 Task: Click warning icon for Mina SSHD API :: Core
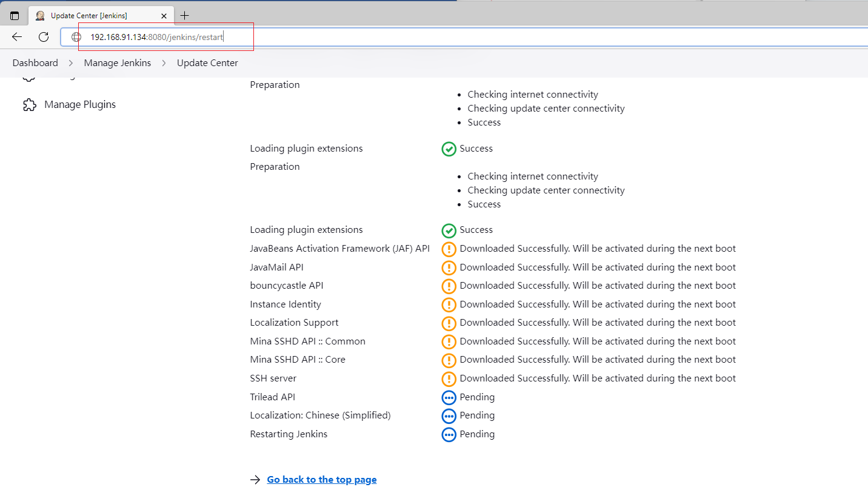tap(449, 360)
